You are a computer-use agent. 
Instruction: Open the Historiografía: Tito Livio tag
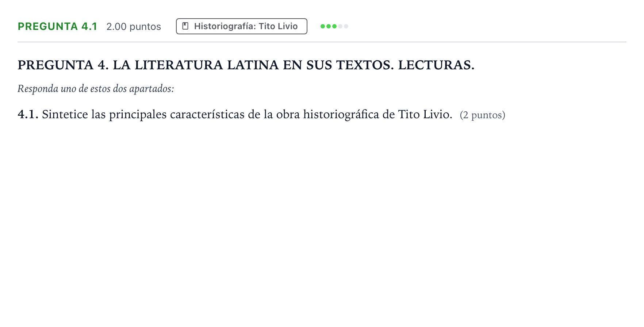tap(242, 26)
